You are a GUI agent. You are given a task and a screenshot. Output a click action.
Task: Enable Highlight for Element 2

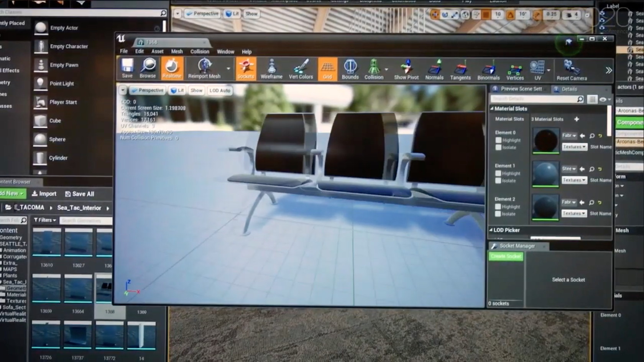[498, 207]
